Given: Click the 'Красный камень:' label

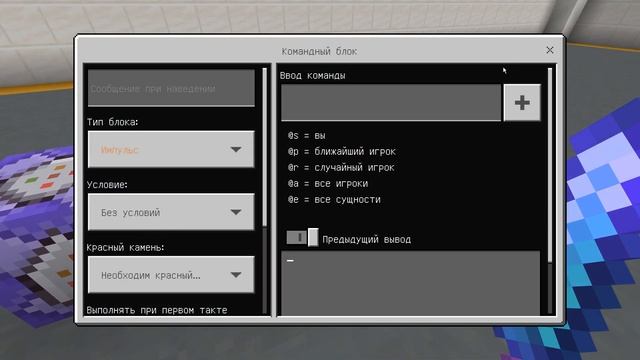Looking at the screenshot, I should [x=125, y=247].
